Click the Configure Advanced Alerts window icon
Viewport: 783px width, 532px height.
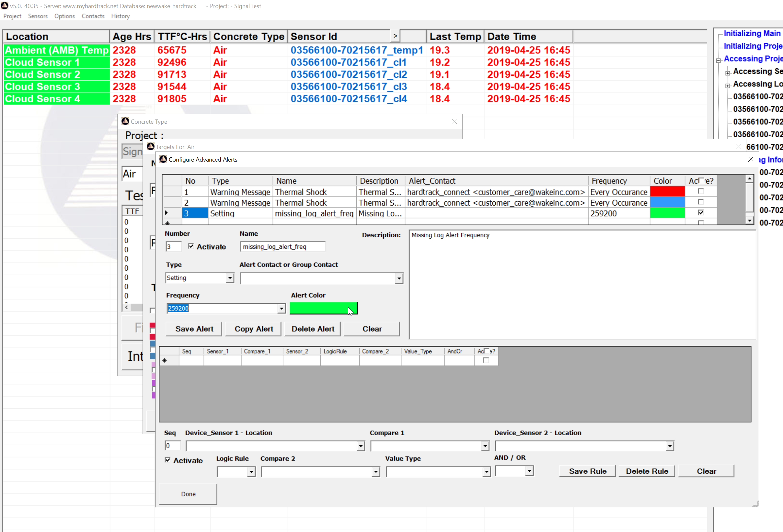(163, 159)
